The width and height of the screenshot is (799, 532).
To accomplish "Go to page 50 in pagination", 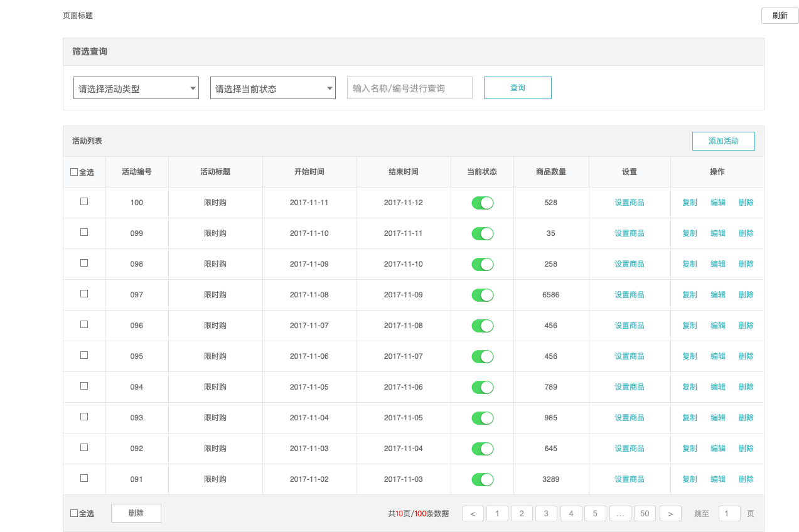I will click(x=645, y=513).
